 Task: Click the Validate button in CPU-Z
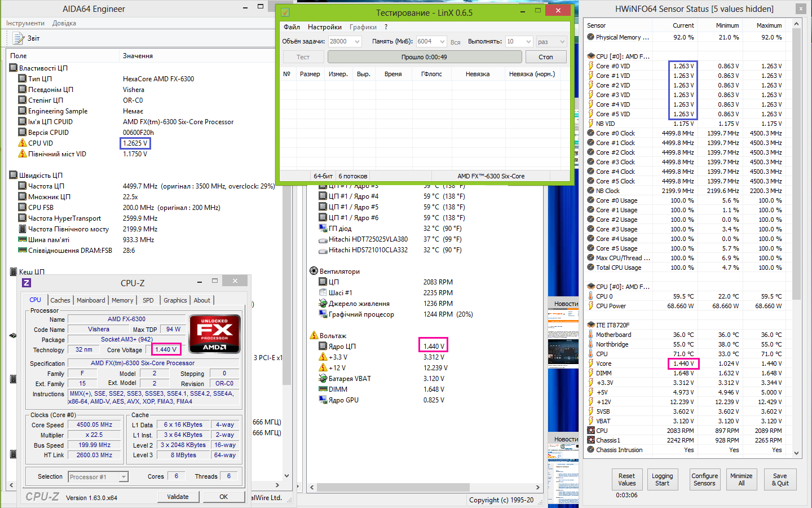178,497
